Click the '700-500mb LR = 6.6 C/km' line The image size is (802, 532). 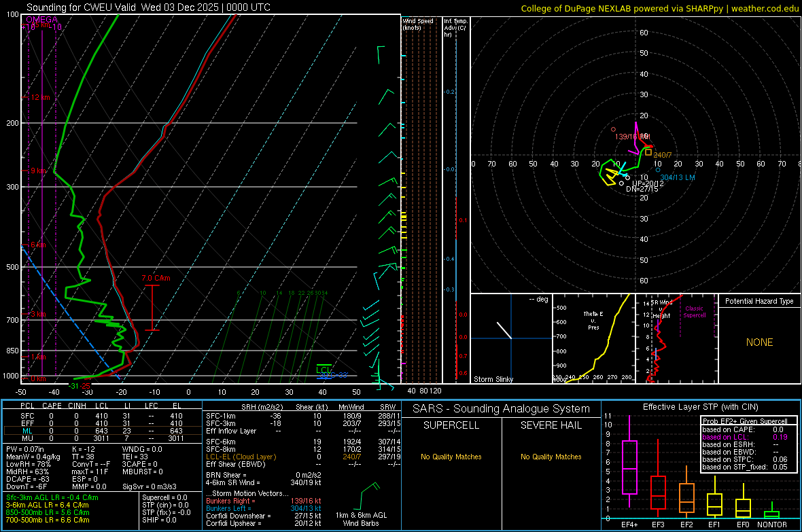click(x=48, y=520)
